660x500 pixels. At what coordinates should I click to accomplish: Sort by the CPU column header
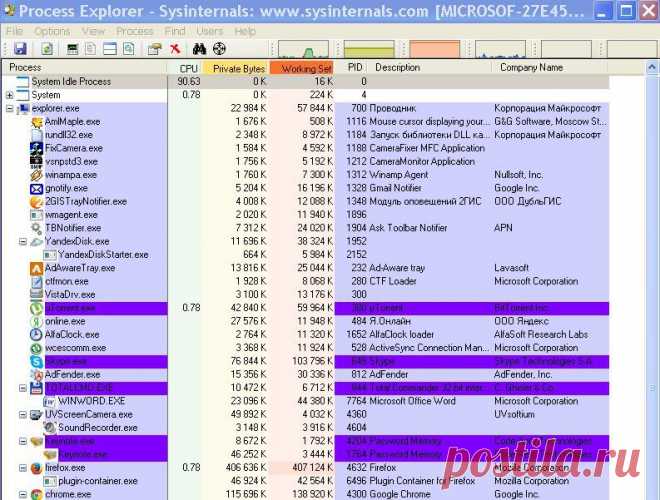[185, 68]
